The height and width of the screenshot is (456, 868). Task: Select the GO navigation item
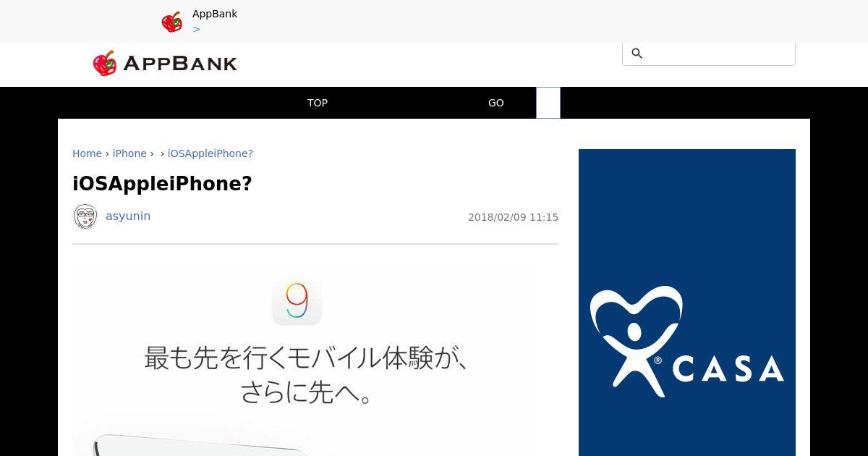pos(496,103)
